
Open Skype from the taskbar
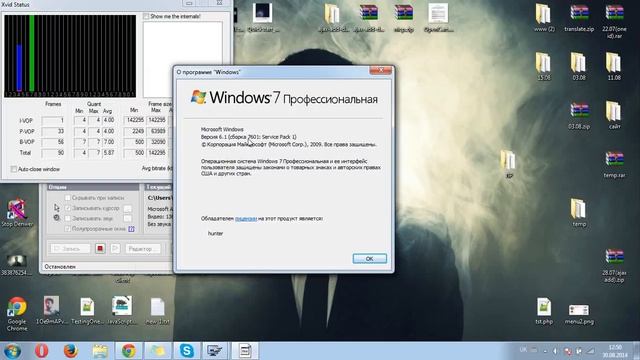click(x=187, y=351)
